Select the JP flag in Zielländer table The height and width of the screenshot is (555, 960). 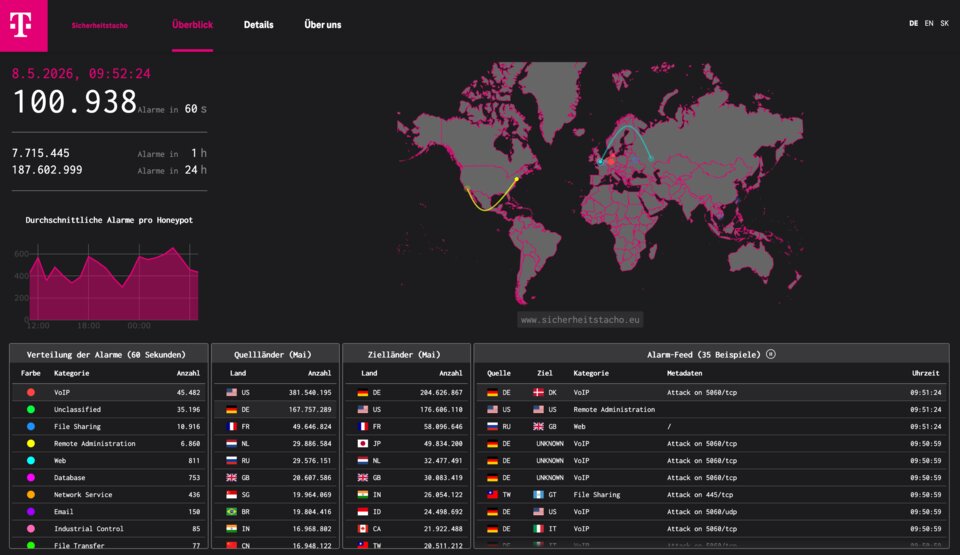click(x=363, y=444)
